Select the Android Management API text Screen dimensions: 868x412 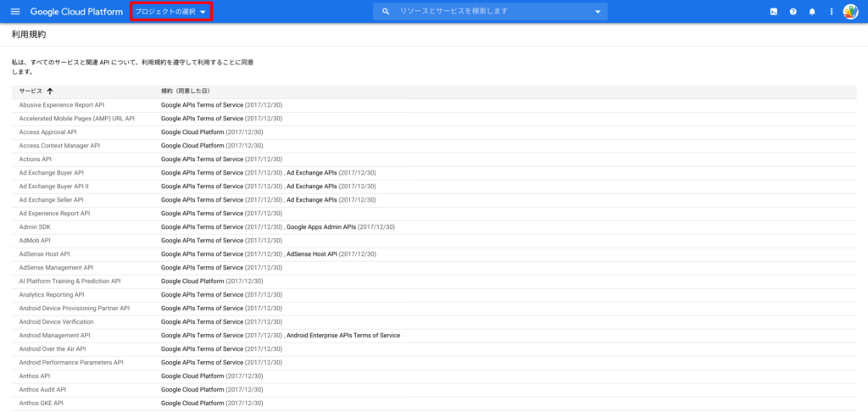pyautogui.click(x=54, y=336)
